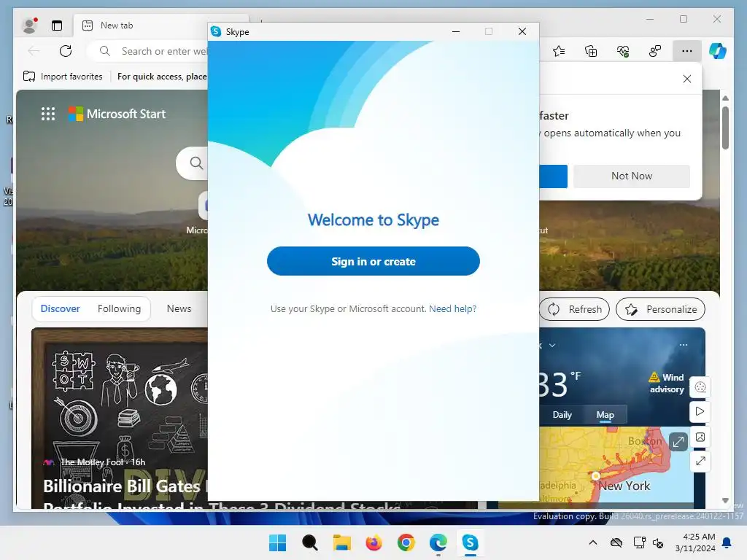Click Not Now in Edge popup
The height and width of the screenshot is (560, 747).
pos(632,176)
